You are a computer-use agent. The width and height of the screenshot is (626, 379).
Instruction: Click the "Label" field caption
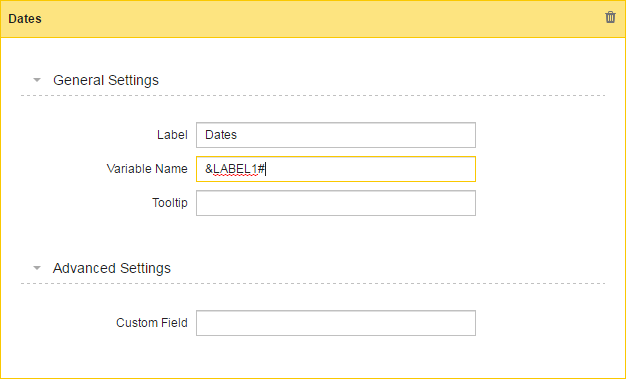(x=172, y=135)
